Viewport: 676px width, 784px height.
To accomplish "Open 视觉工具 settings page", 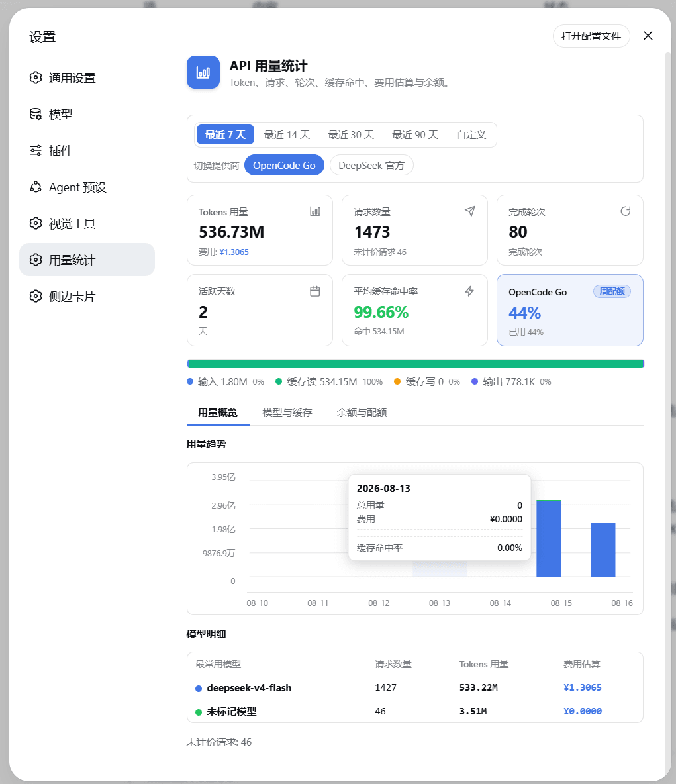I will [x=87, y=224].
